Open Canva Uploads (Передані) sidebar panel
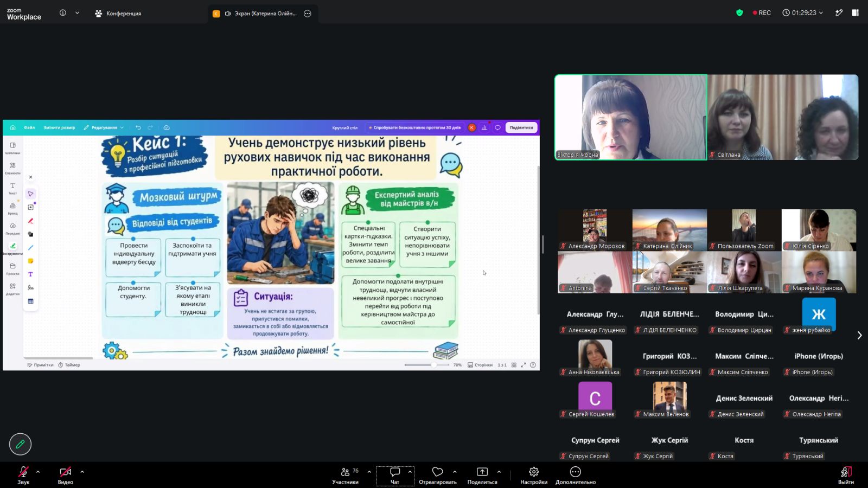The height and width of the screenshot is (488, 868). (12, 228)
